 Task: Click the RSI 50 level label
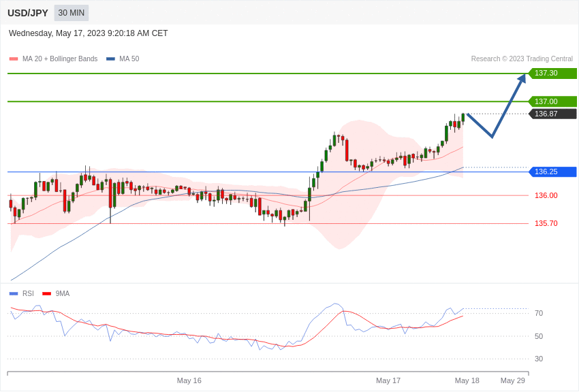coord(539,336)
